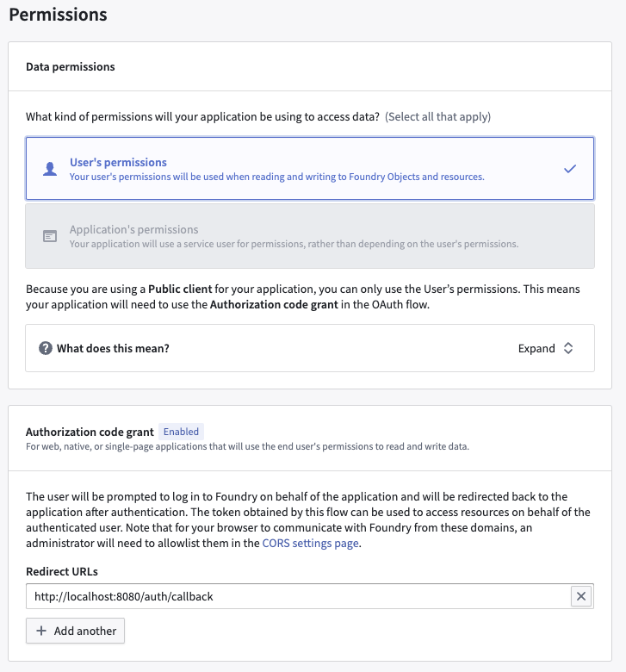Select the Application's permissions option title
The image size is (626, 672).
133,229
